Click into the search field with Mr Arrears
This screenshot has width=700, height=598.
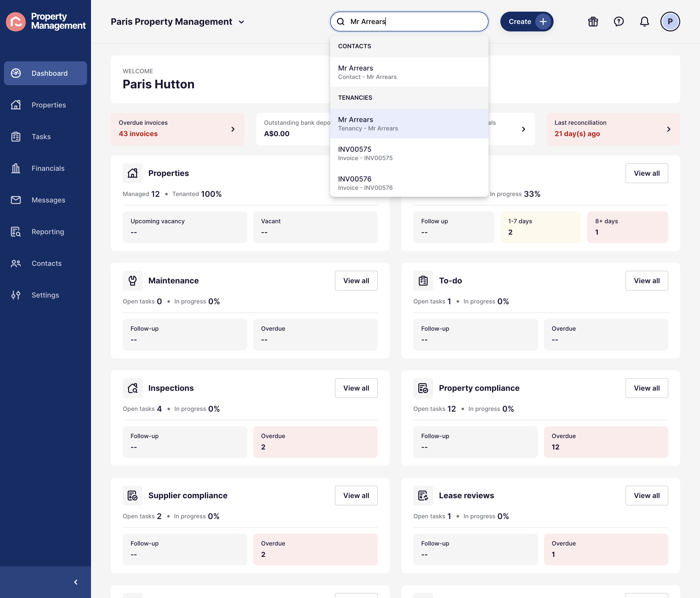coord(409,22)
